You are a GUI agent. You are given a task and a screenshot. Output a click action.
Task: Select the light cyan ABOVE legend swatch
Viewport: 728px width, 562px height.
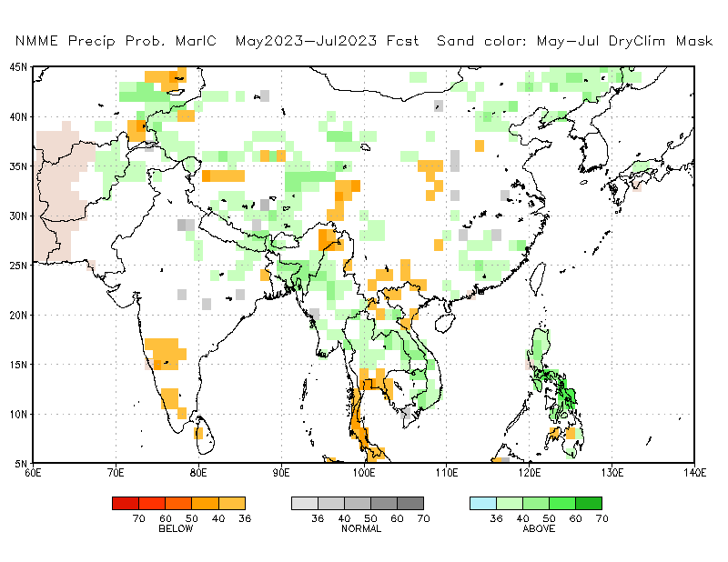[x=483, y=503]
